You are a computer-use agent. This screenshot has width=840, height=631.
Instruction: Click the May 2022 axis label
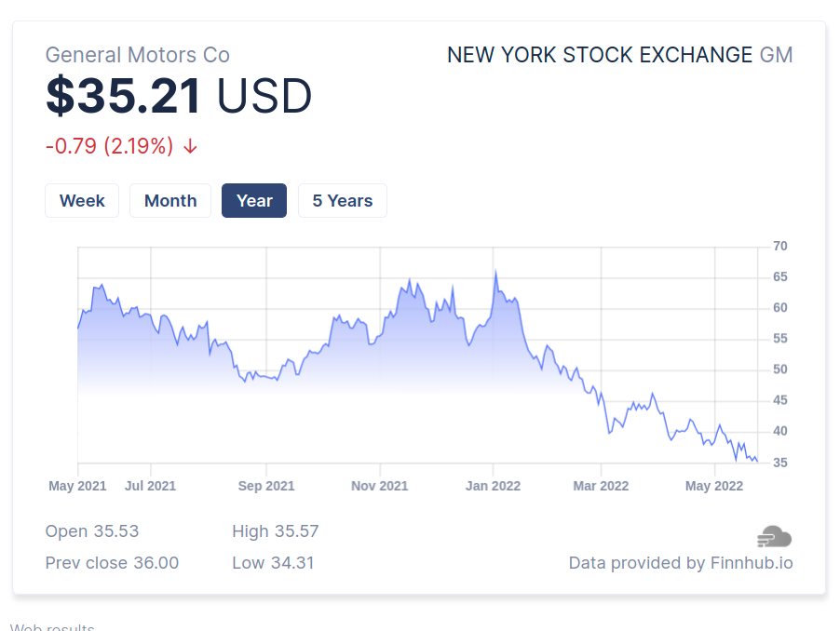click(x=714, y=486)
